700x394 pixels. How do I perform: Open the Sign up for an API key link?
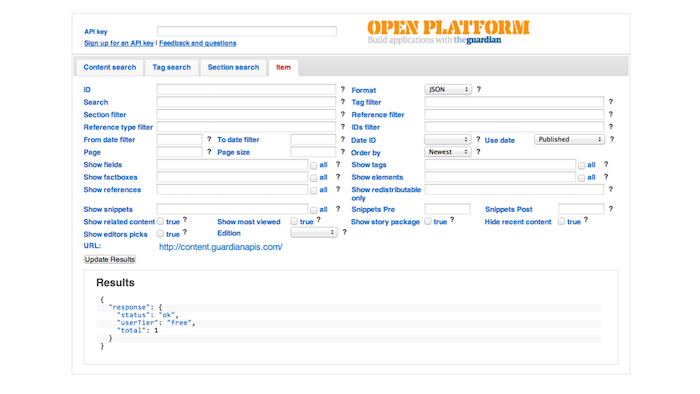point(119,43)
